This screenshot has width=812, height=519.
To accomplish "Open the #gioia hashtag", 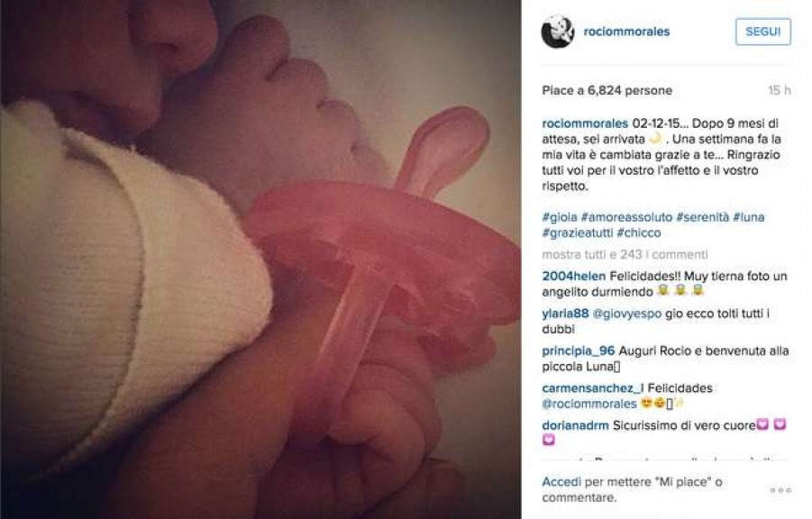I will click(x=560, y=217).
